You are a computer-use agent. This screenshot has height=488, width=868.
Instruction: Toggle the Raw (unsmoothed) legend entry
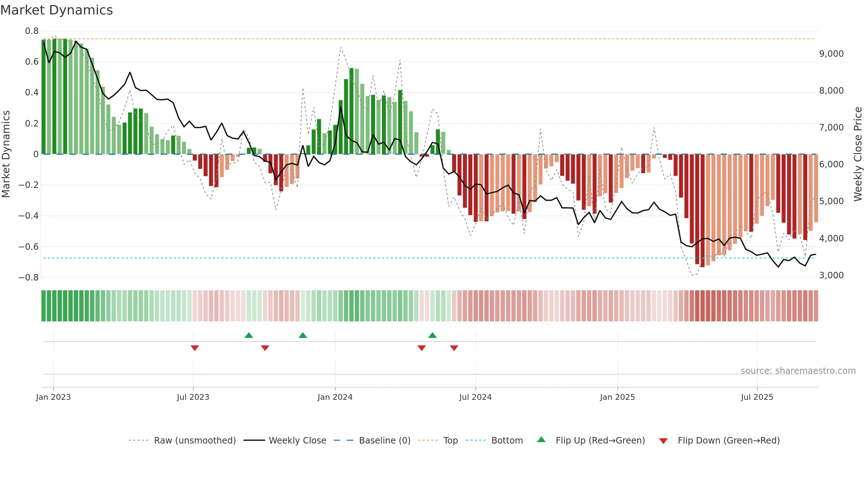(x=182, y=440)
